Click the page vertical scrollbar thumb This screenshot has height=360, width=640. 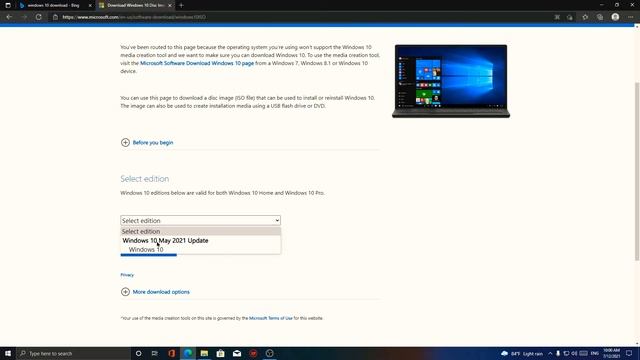click(637, 171)
